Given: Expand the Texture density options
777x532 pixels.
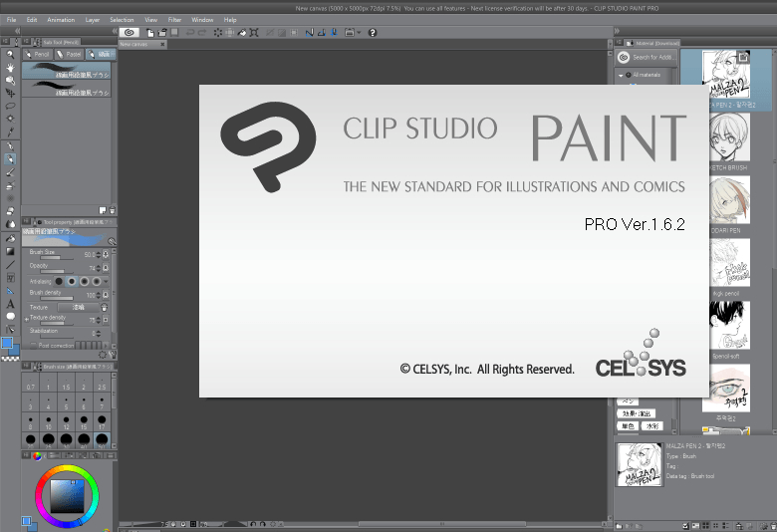Looking at the screenshot, I should (x=26, y=319).
